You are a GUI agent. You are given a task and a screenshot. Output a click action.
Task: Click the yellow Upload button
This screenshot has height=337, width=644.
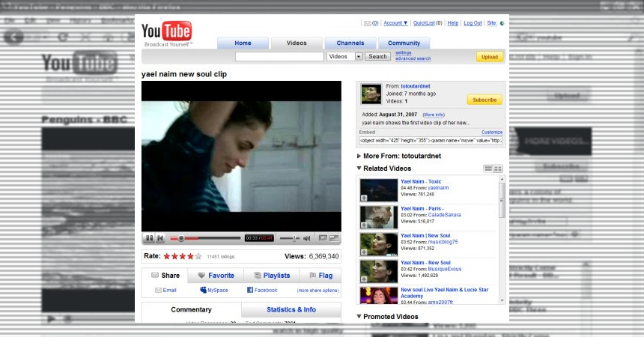490,57
